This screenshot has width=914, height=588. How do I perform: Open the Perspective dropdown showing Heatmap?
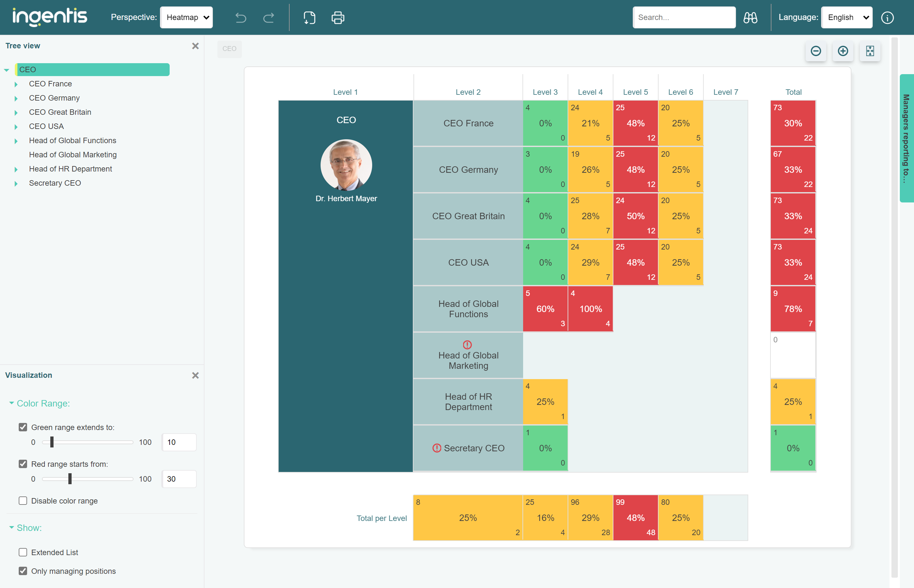(186, 17)
